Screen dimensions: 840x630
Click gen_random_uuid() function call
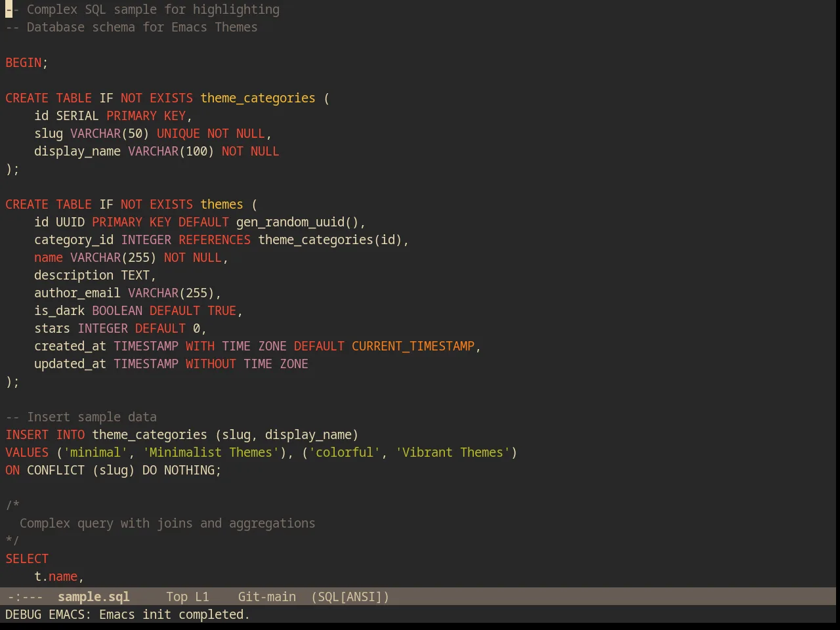[x=297, y=222]
